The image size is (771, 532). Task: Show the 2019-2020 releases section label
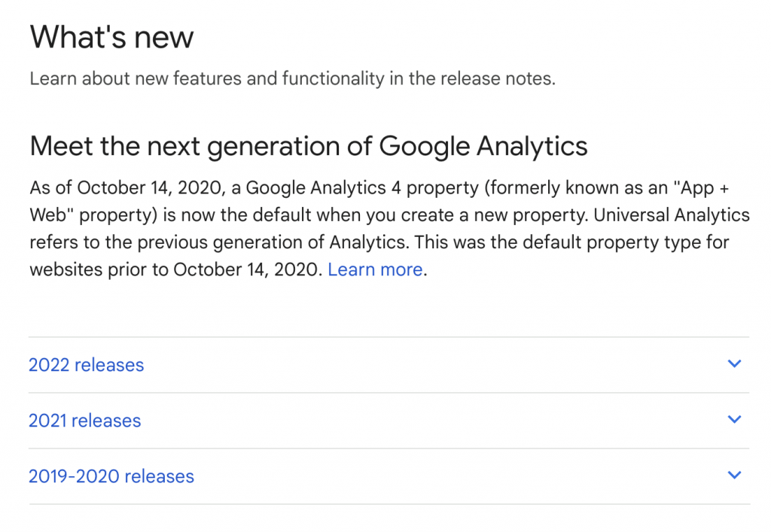pos(111,476)
